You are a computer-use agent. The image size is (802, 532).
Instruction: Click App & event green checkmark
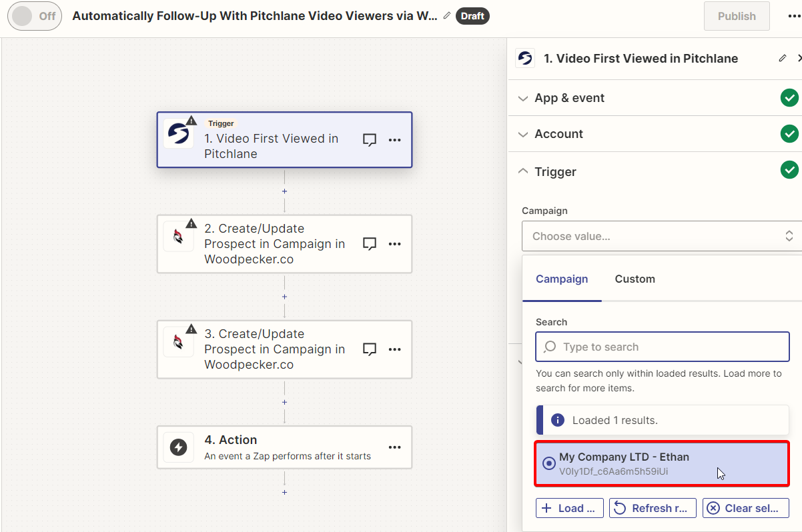(790, 98)
